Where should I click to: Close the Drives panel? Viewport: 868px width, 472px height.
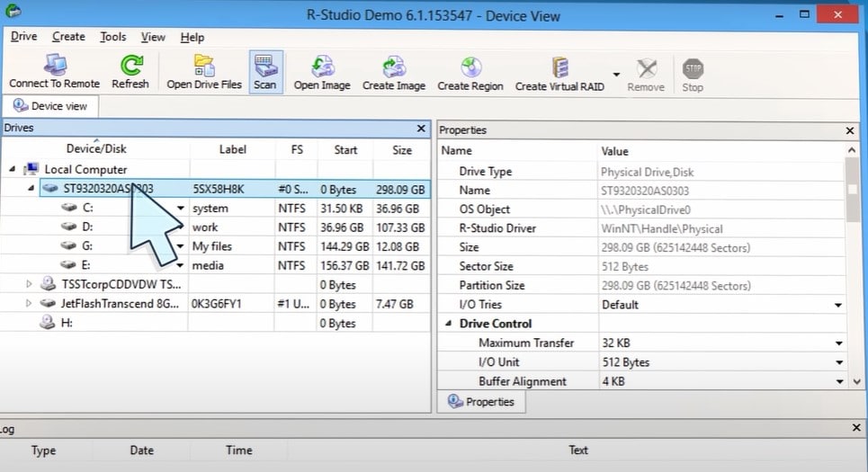tap(421, 129)
